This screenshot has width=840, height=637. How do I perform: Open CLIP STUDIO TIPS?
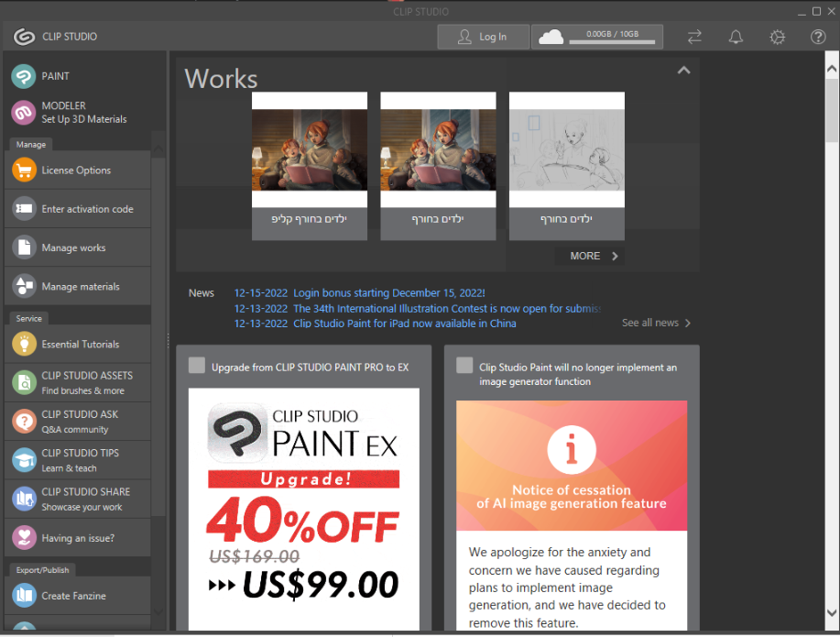(78, 459)
